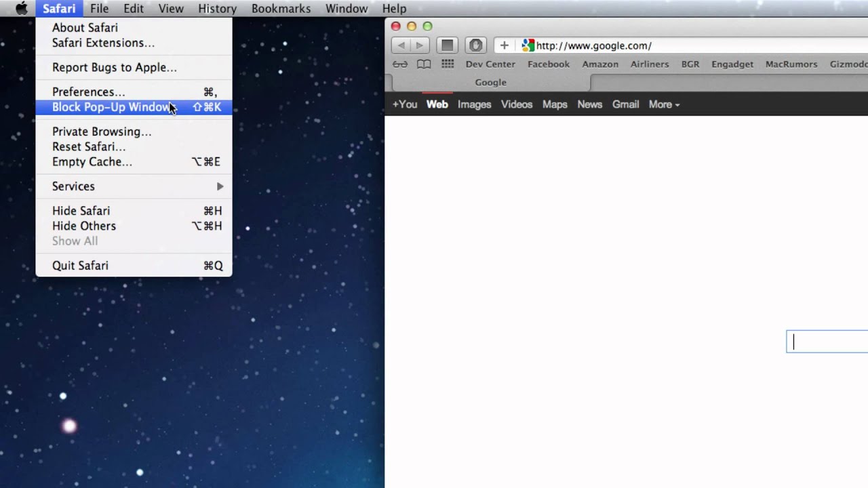Open Top Sites grid icon
The width and height of the screenshot is (868, 488).
(448, 64)
